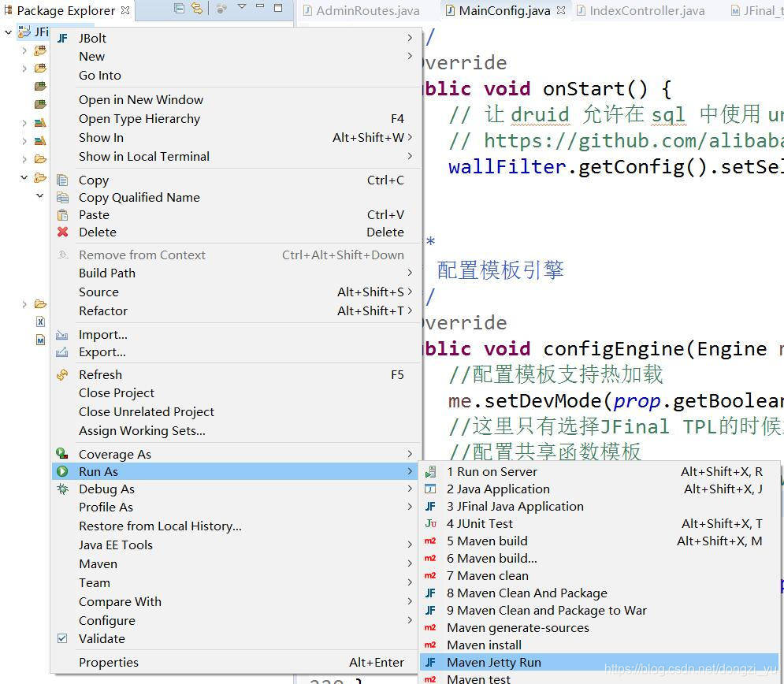Toggle the Validate checkbox
The width and height of the screenshot is (784, 684).
click(62, 638)
